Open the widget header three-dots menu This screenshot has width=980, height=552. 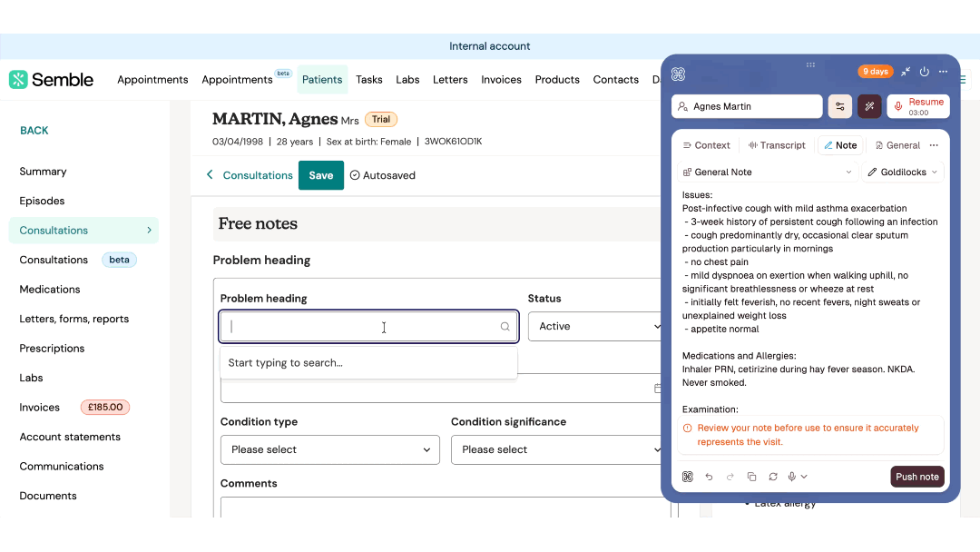[943, 71]
